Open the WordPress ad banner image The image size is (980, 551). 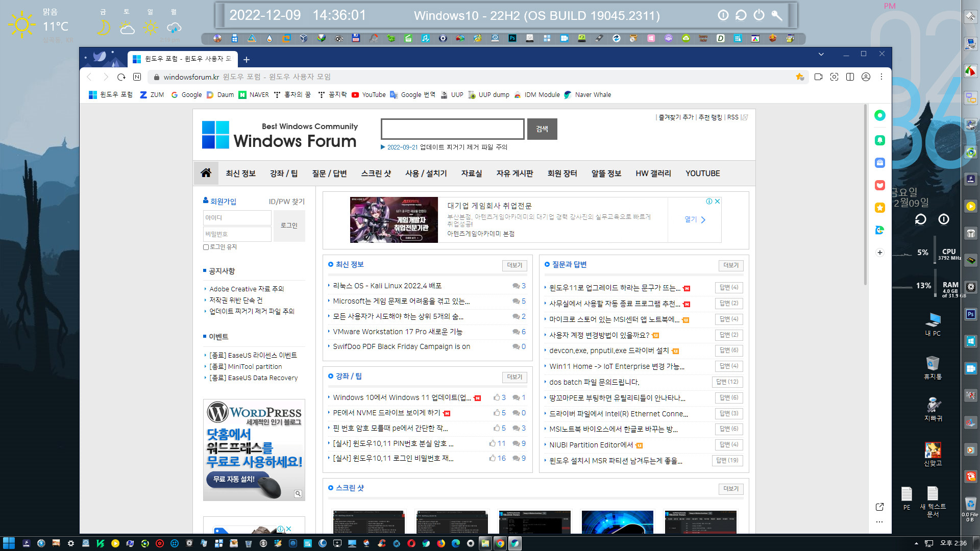(x=254, y=450)
